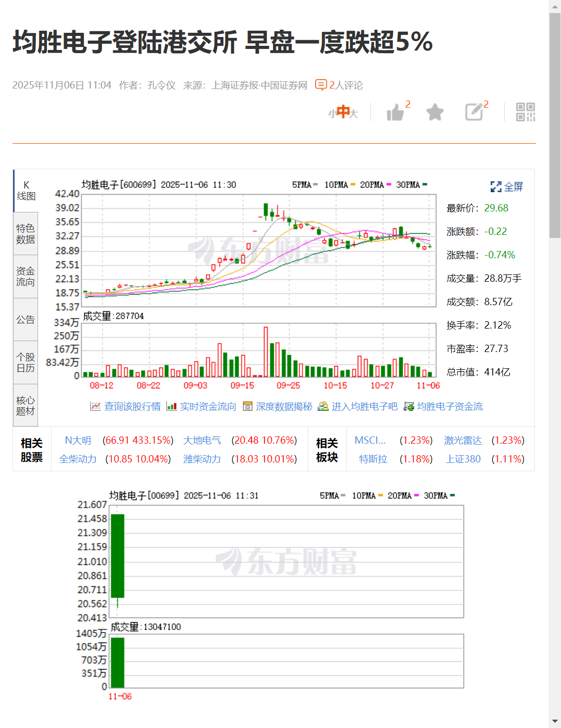
Task: Click chart icon beside 查询该股行情
Action: tap(95, 406)
